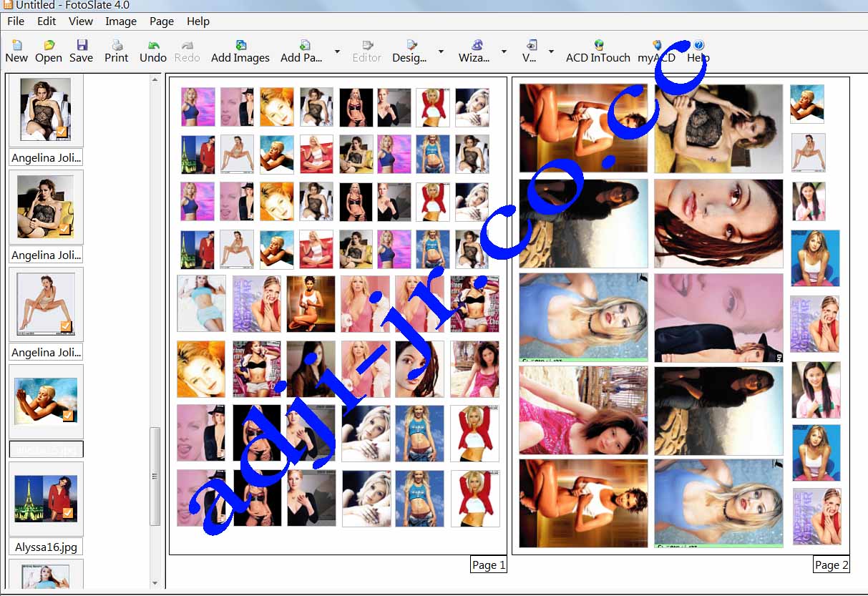Click the sidebar scrollbar thumb
868x596 pixels.
pos(155,476)
